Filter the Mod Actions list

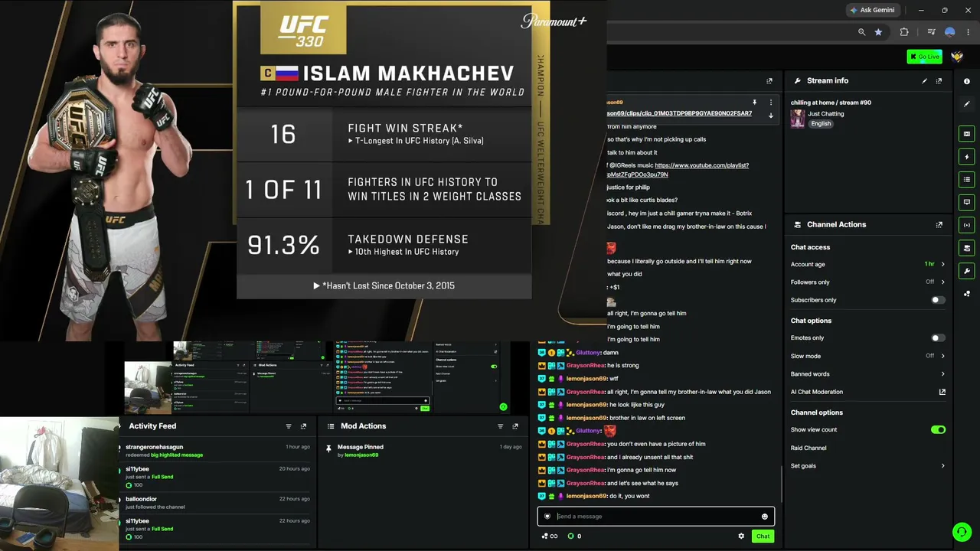click(x=501, y=426)
